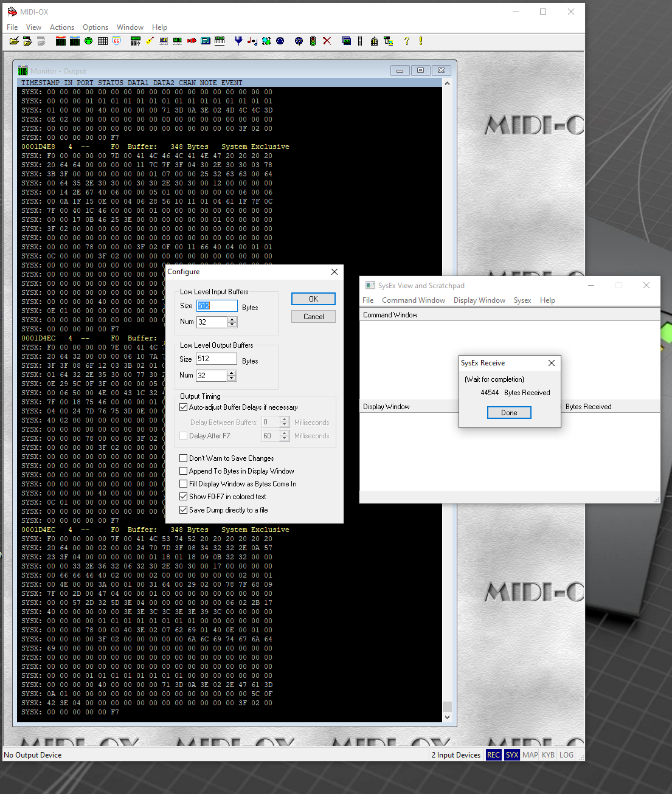Open the Sysex menu in SysEx window
672x794 pixels.
[x=522, y=300]
